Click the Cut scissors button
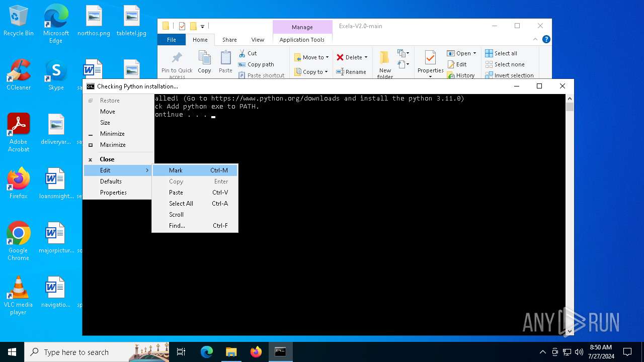Image resolution: width=644 pixels, height=362 pixels. point(248,53)
